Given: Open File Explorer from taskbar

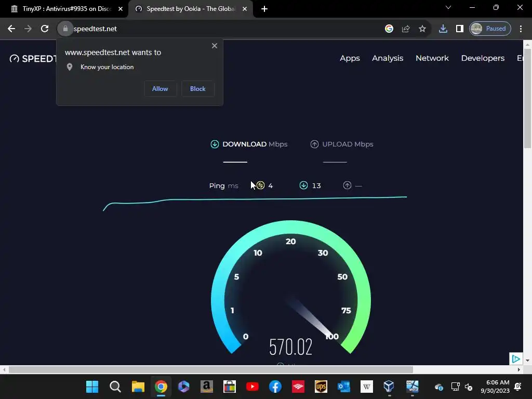Looking at the screenshot, I should click(x=138, y=387).
